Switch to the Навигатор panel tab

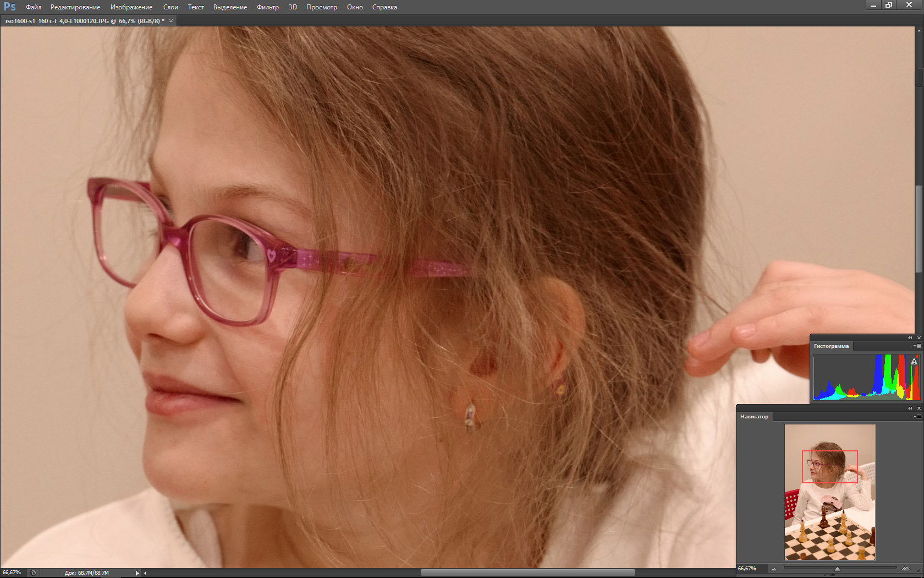coord(754,417)
